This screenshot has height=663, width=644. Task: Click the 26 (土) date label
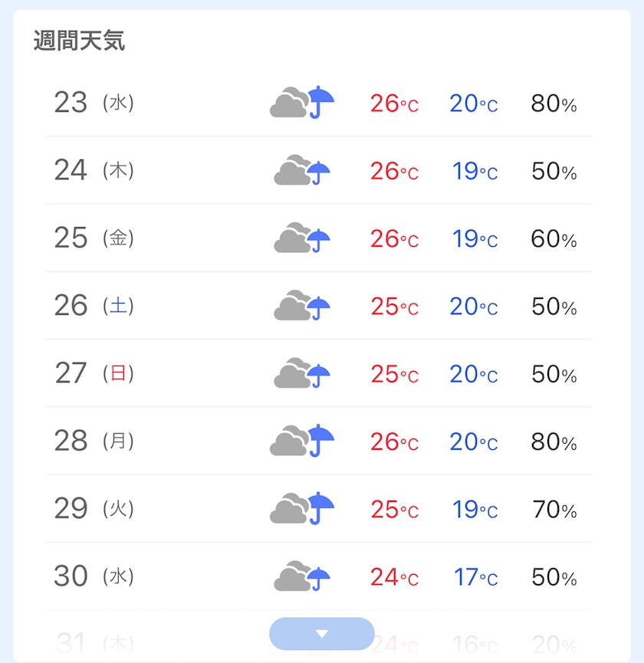pos(94,306)
